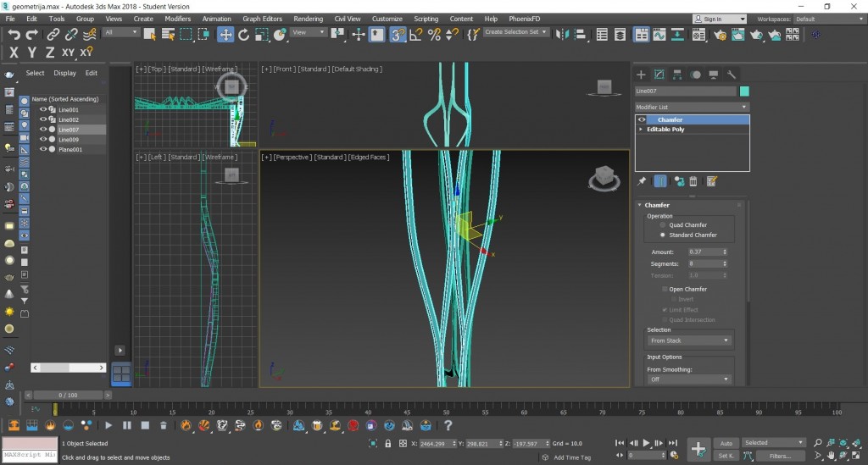Click the Select Object arrow tool
868x465 pixels.
pyautogui.click(x=149, y=34)
